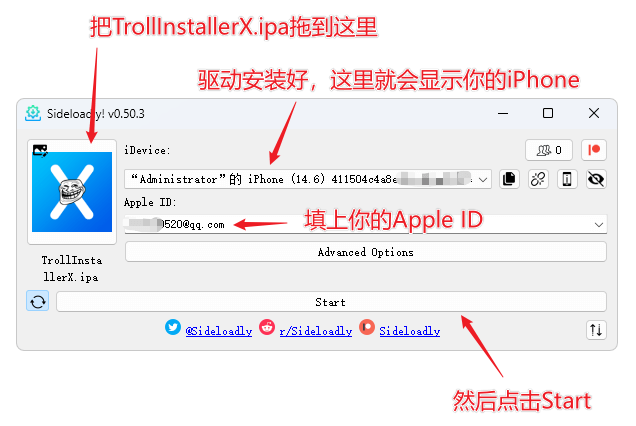Viewport: 636px width, 426px height.
Task: Open the Sideloadly Patreon link
Action: 410,331
